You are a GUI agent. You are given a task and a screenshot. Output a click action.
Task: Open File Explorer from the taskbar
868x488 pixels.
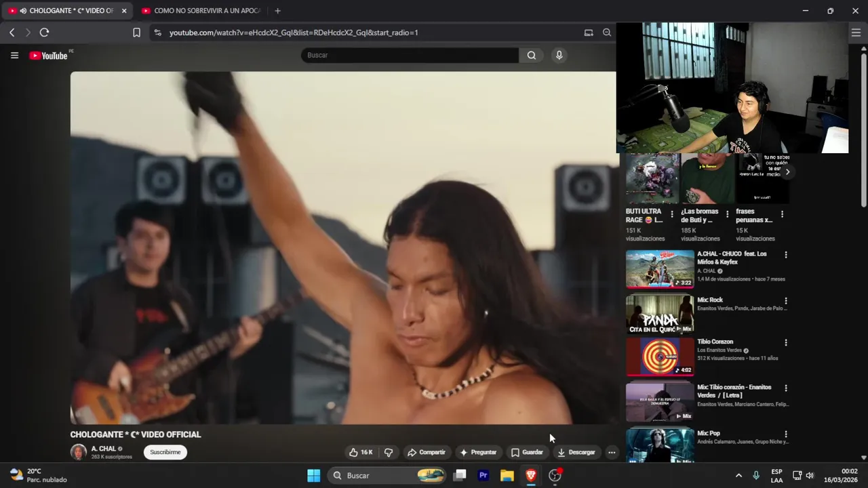507,476
